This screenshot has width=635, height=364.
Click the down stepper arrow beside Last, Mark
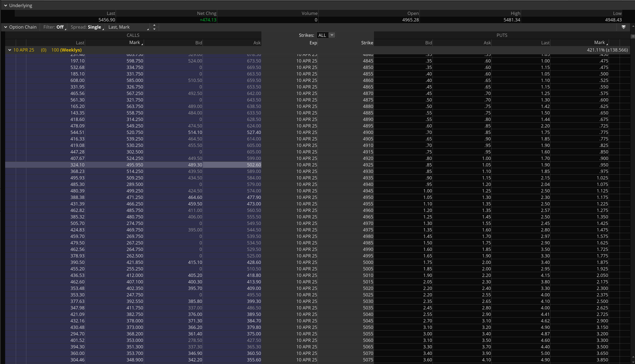click(154, 29)
